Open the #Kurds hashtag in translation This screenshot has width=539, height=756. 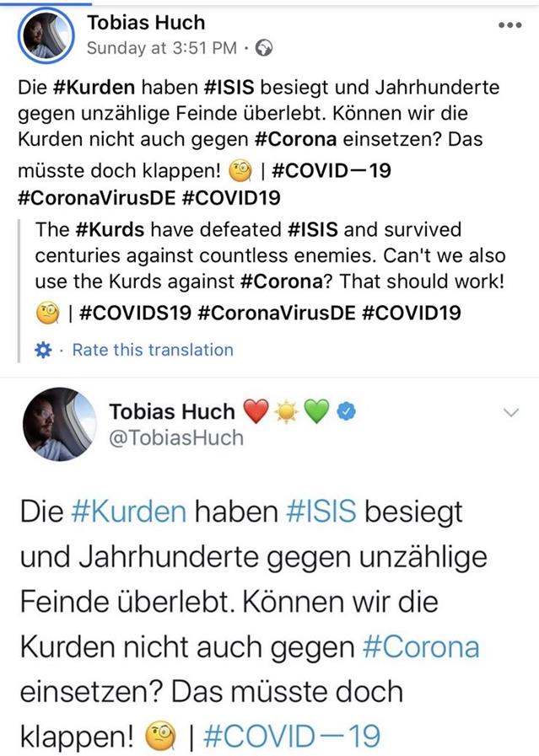103,230
